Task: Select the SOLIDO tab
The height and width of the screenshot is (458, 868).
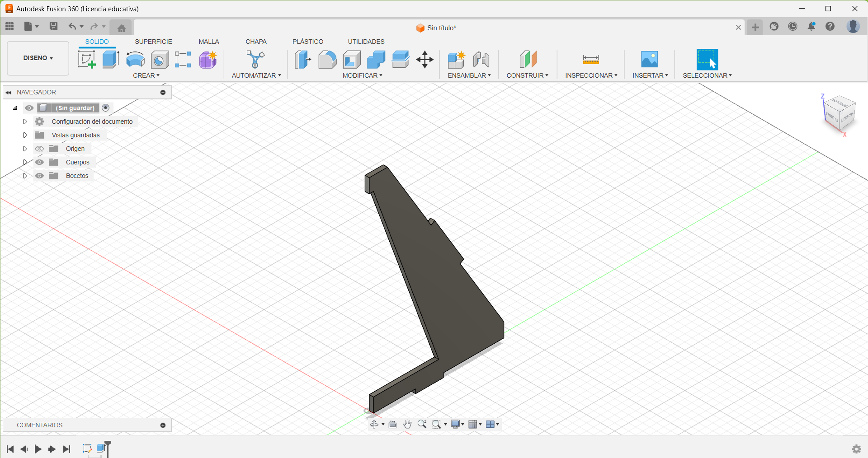Action: click(x=97, y=42)
